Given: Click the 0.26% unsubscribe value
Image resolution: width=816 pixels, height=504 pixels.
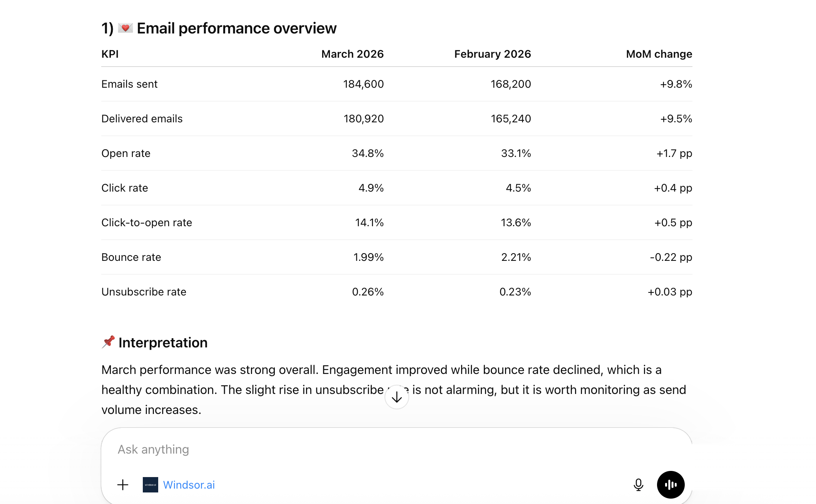Looking at the screenshot, I should pos(368,292).
